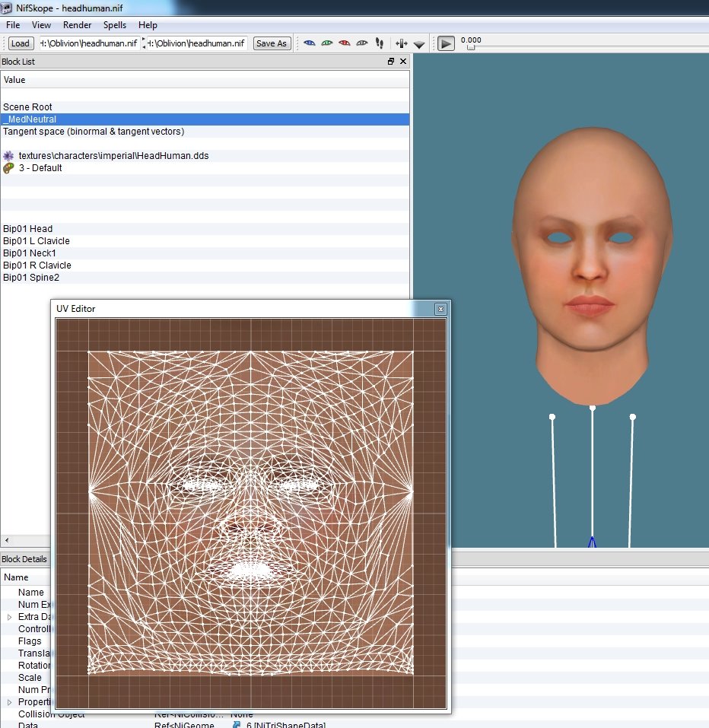Click the Load button
The width and height of the screenshot is (709, 728).
(20, 43)
